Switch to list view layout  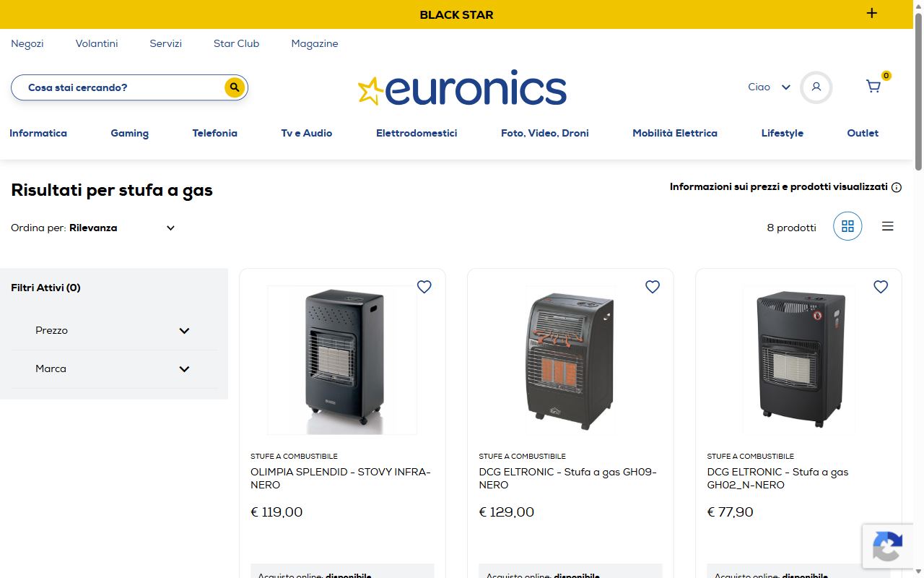click(x=888, y=226)
